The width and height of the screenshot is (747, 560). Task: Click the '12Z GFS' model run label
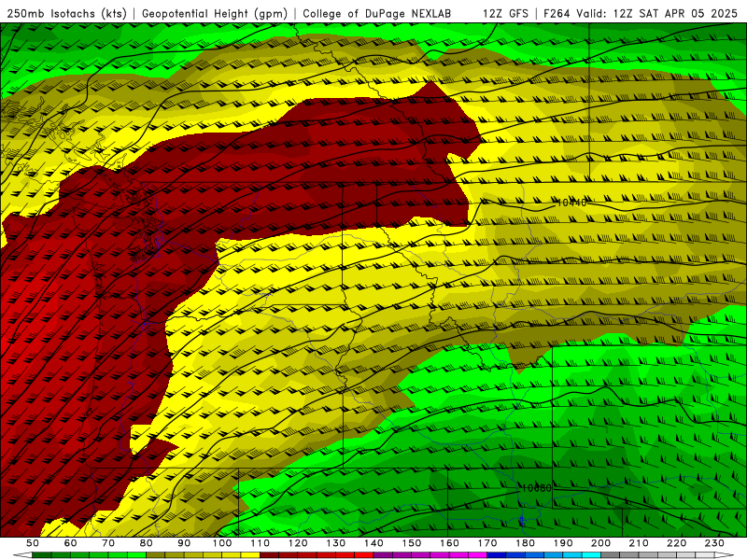pyautogui.click(x=505, y=14)
